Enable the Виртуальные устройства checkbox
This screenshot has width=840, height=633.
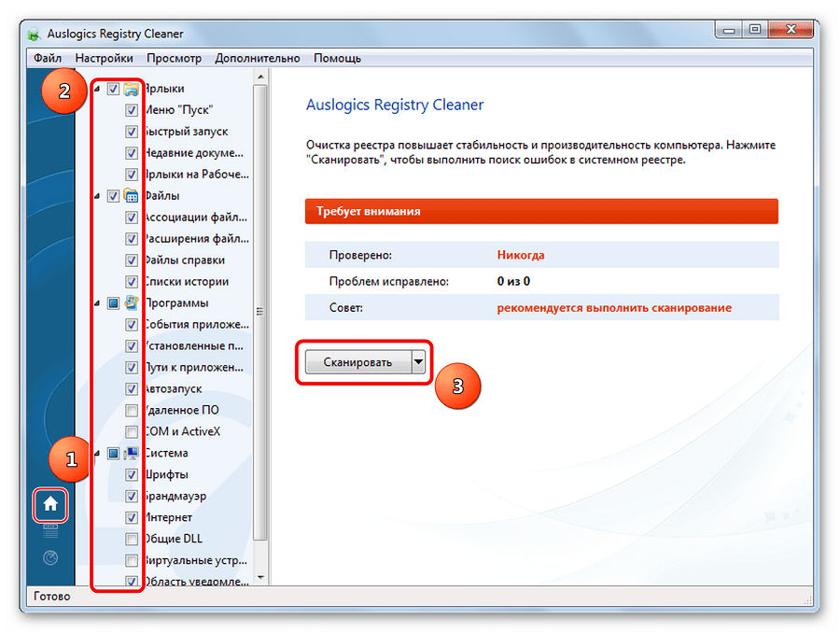point(132,560)
